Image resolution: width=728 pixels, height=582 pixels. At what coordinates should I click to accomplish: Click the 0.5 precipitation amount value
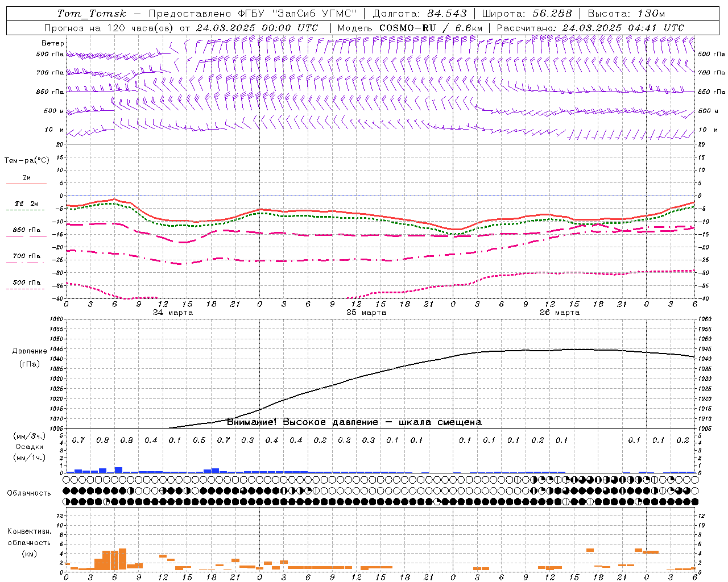coord(199,440)
